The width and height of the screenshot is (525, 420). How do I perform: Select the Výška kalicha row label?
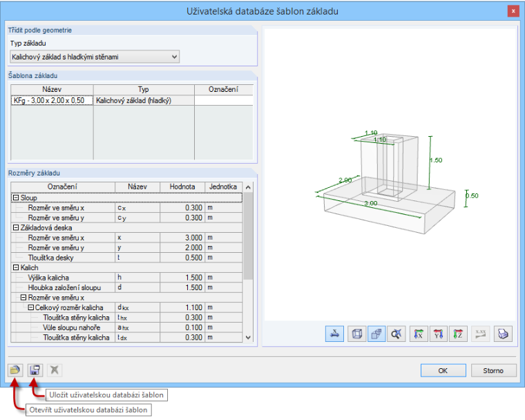pos(48,278)
